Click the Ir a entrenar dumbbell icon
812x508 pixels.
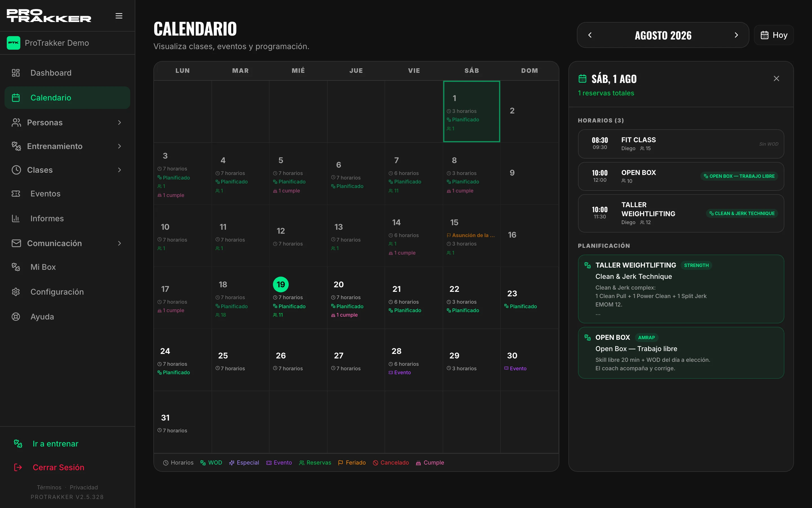pyautogui.click(x=18, y=443)
